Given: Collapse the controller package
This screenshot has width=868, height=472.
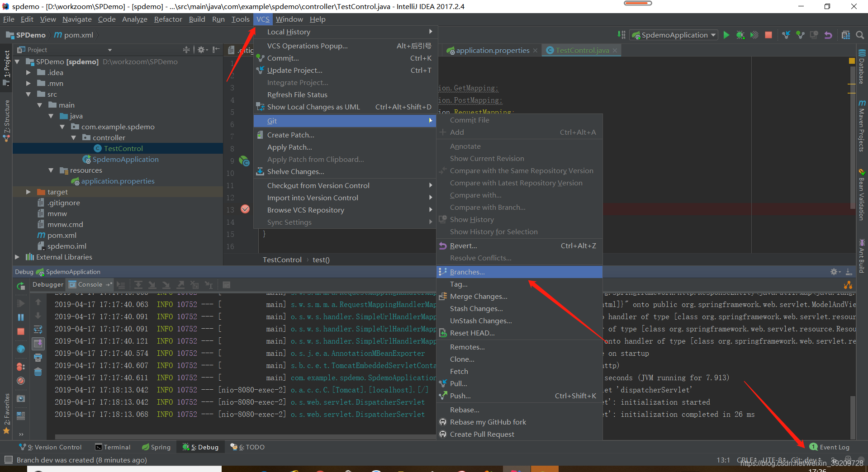Looking at the screenshot, I should (x=73, y=137).
